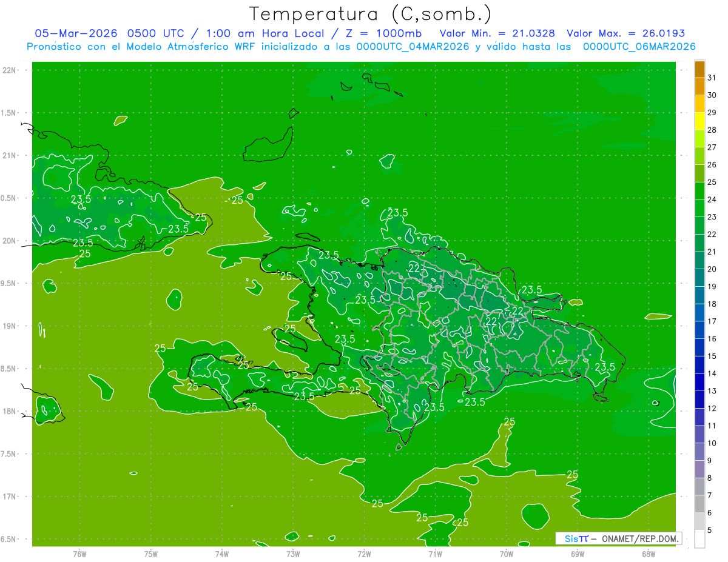Click the '15' label on the color scale
This screenshot has height=562, width=728.
(x=712, y=356)
